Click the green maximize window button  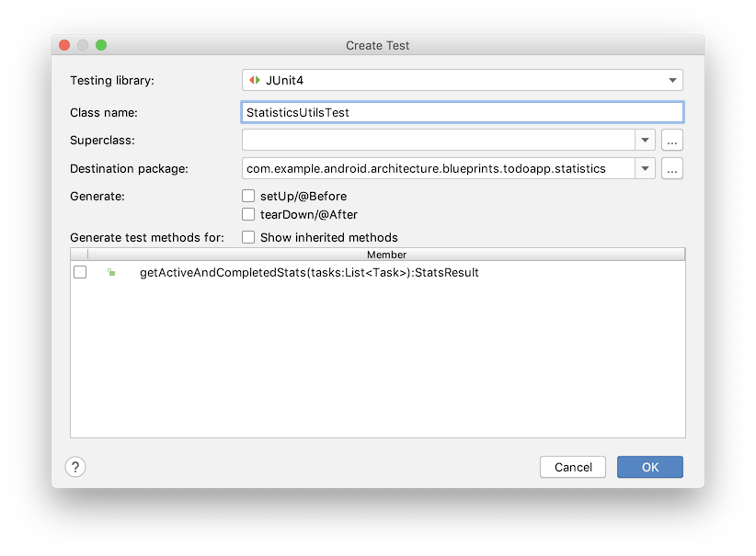coord(101,45)
